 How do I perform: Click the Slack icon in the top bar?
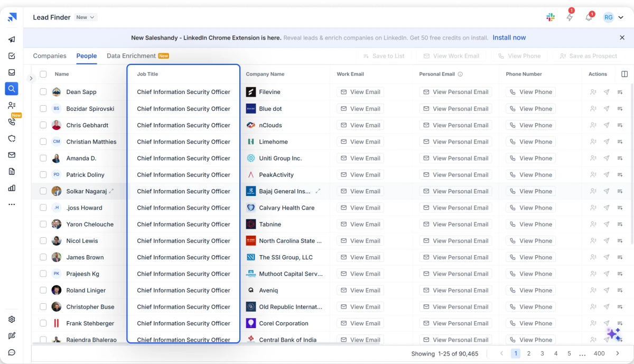551,17
